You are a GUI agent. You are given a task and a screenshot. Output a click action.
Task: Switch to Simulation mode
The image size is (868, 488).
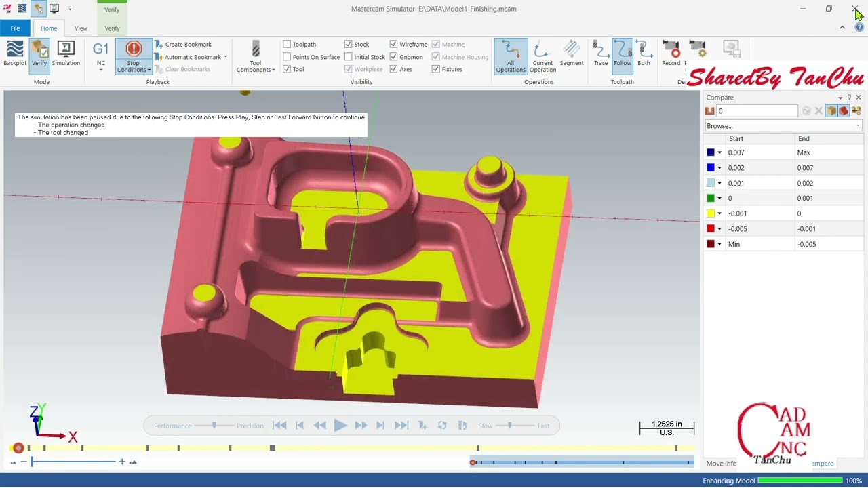(x=66, y=54)
